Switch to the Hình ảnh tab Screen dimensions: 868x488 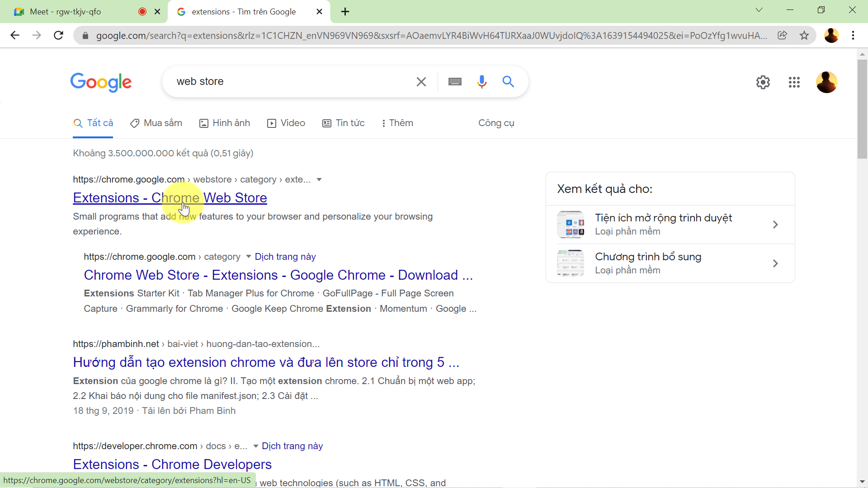pos(225,123)
